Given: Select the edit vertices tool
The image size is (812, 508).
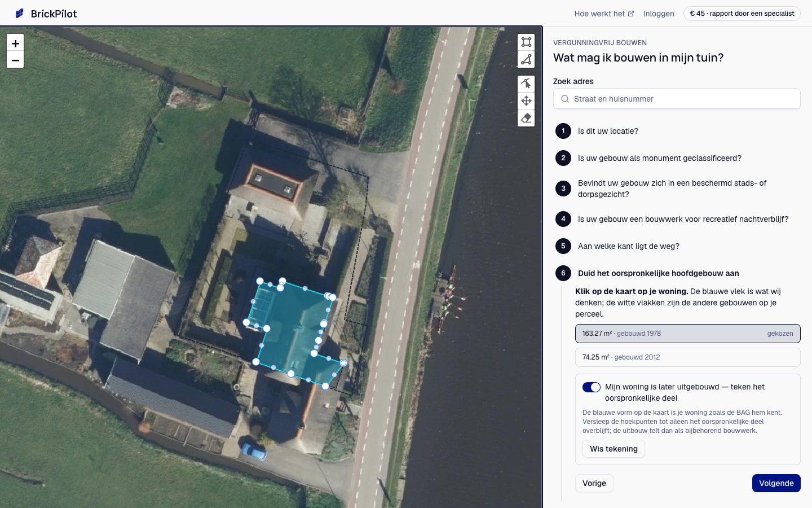Looking at the screenshot, I should pos(526,84).
